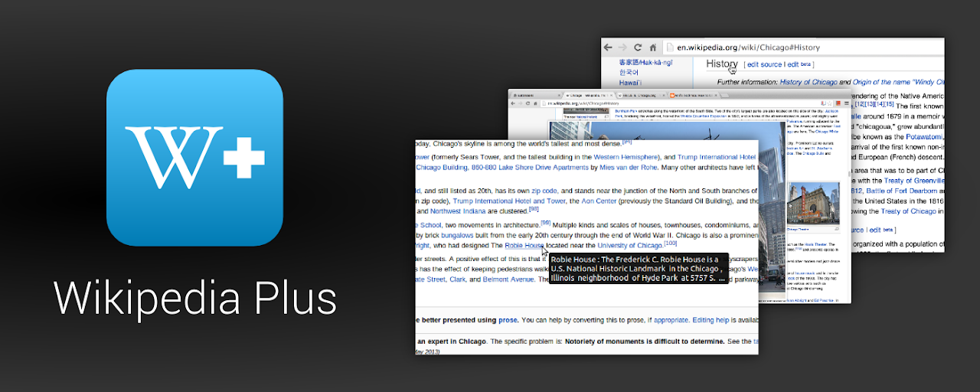Image resolution: width=980 pixels, height=392 pixels.
Task: Click the forward arrow in the top browser
Action: (623, 47)
